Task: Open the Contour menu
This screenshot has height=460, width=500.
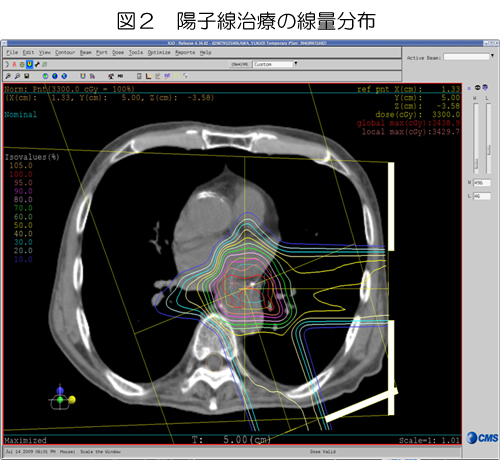Action: 65,52
